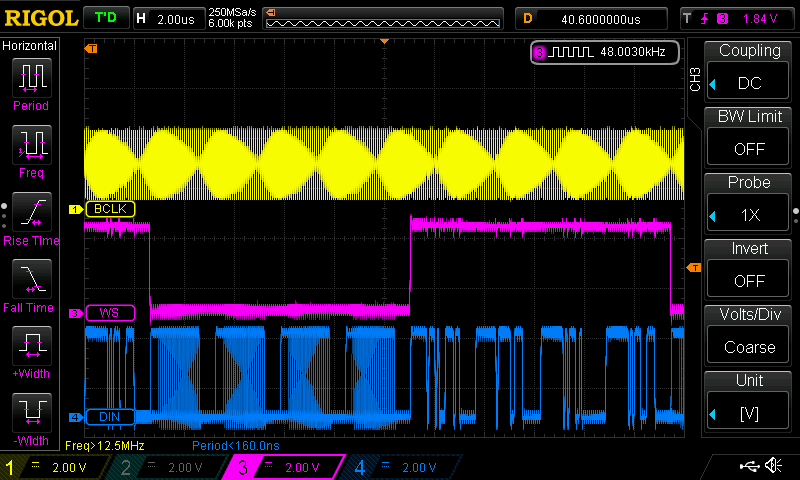Click the 48.0030kHz frequency counter
The width and height of the screenshot is (800, 480).
click(605, 52)
